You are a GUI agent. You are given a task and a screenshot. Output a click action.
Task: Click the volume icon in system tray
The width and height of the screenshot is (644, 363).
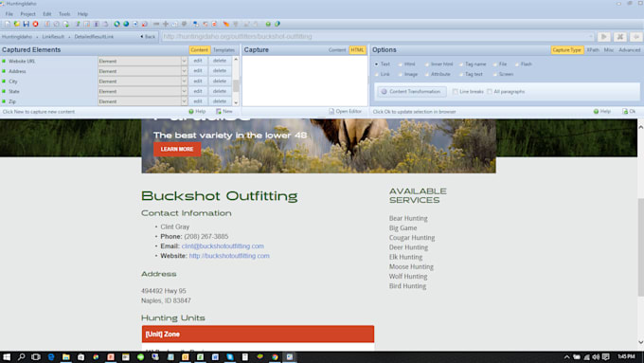click(x=596, y=356)
